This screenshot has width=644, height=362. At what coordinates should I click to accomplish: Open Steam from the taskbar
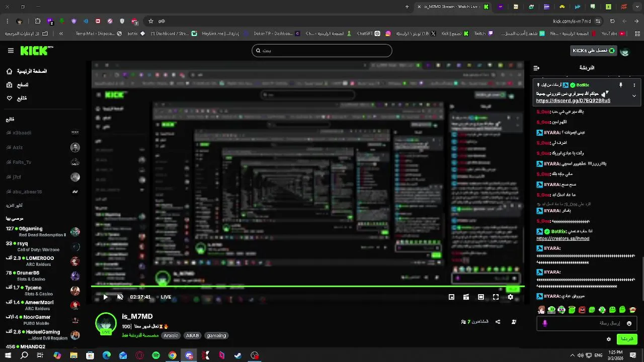point(238,355)
